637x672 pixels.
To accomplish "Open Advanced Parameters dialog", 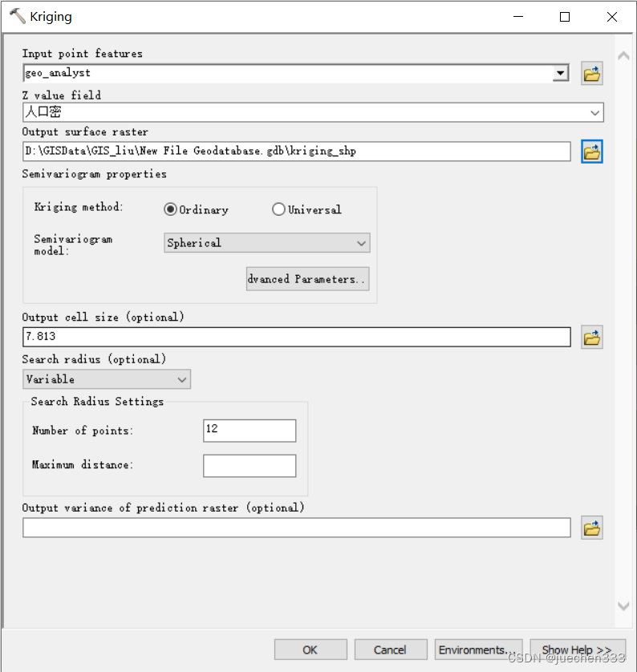I will point(307,279).
